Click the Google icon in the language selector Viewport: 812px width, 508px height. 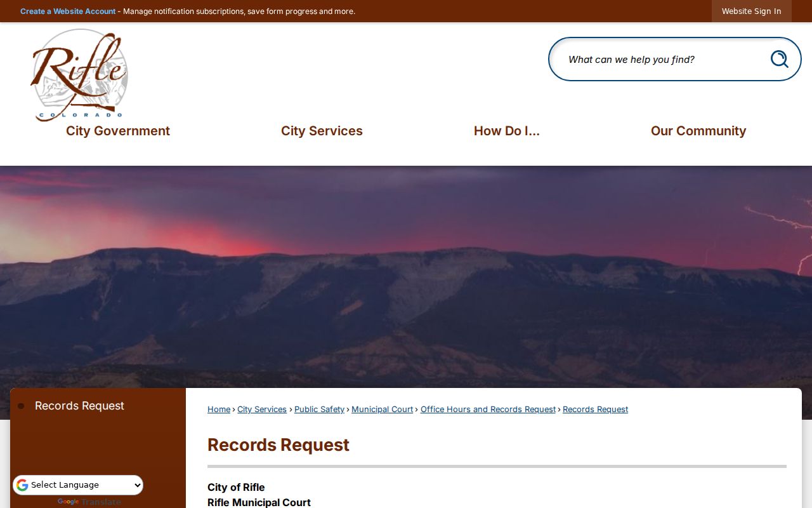[x=22, y=485]
